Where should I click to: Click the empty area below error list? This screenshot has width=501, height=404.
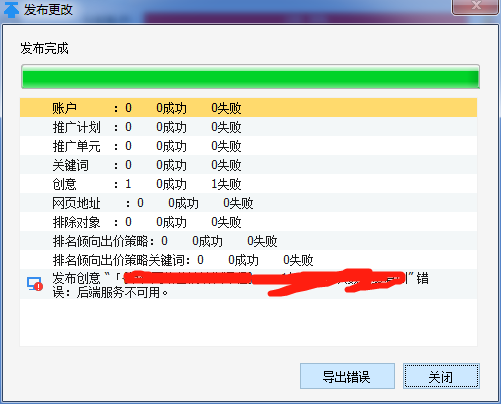(x=248, y=322)
